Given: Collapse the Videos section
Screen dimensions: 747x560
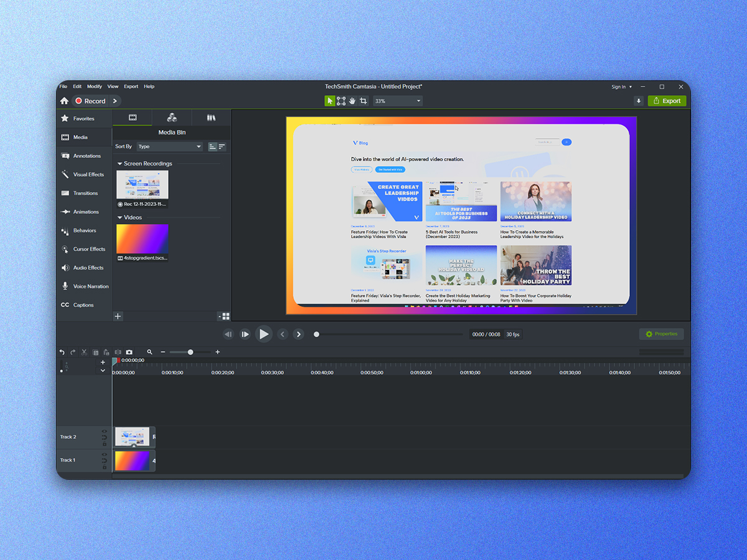Looking at the screenshot, I should (x=119, y=217).
